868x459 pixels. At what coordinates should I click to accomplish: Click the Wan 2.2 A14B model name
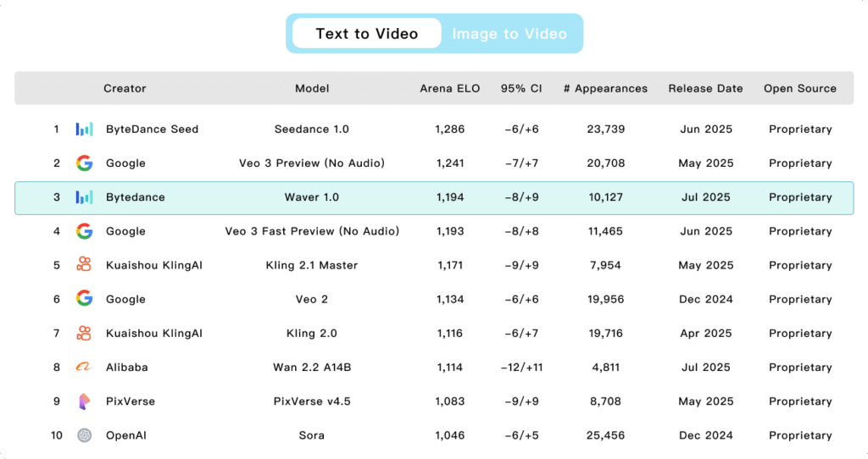click(312, 368)
